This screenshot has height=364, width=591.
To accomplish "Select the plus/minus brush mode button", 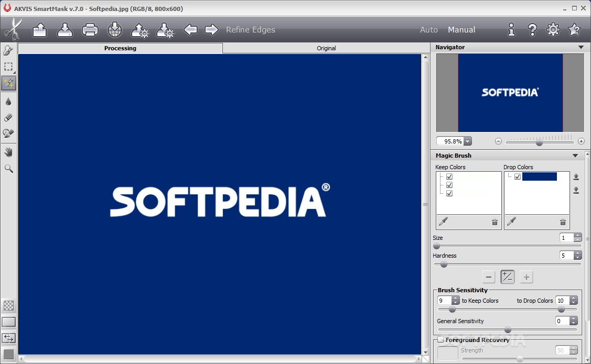I will point(507,277).
